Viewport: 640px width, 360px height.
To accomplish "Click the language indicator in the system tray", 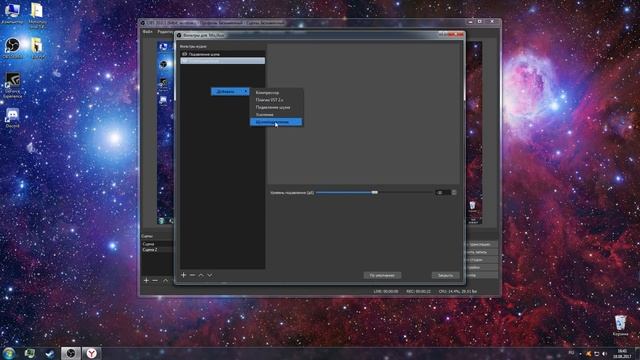I will pos(571,353).
